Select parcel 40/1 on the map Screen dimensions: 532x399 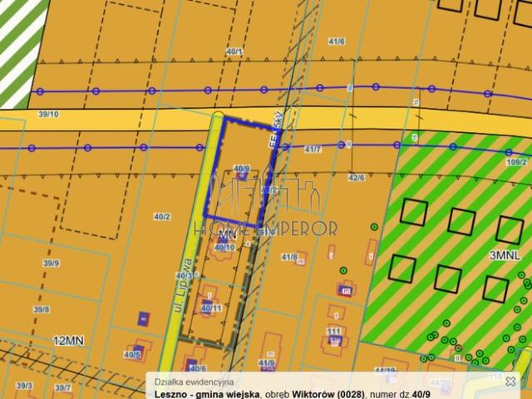pyautogui.click(x=235, y=52)
